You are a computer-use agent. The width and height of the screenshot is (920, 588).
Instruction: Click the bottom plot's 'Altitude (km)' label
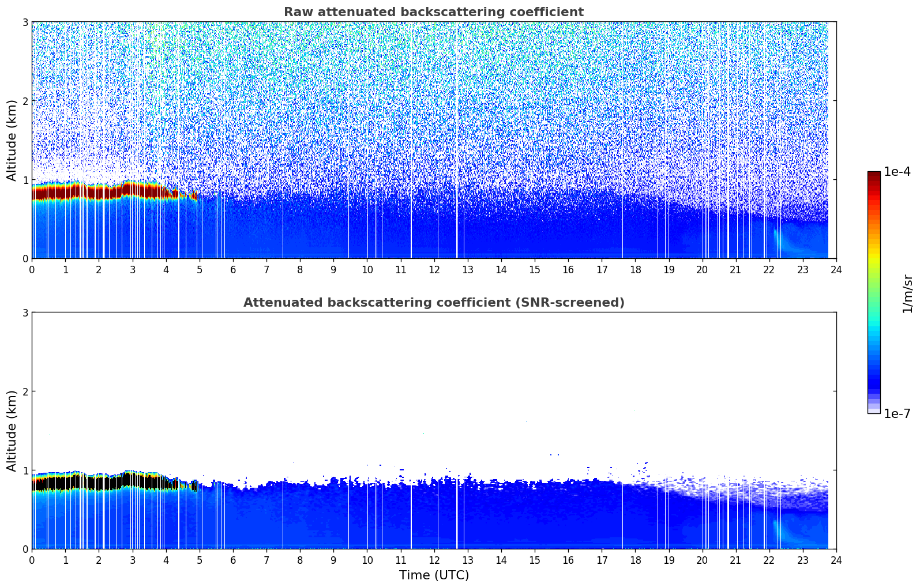click(x=12, y=431)
